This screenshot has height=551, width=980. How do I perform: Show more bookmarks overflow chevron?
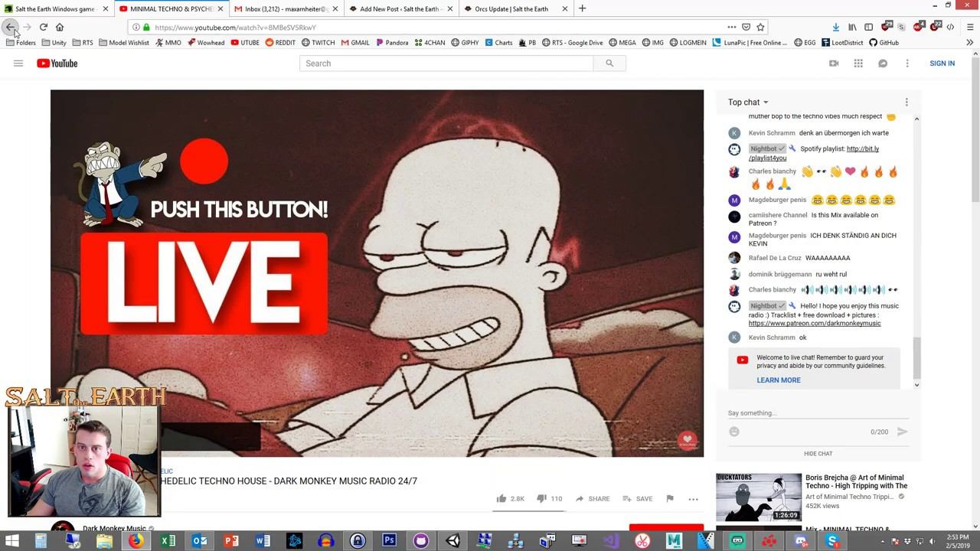pyautogui.click(x=969, y=43)
